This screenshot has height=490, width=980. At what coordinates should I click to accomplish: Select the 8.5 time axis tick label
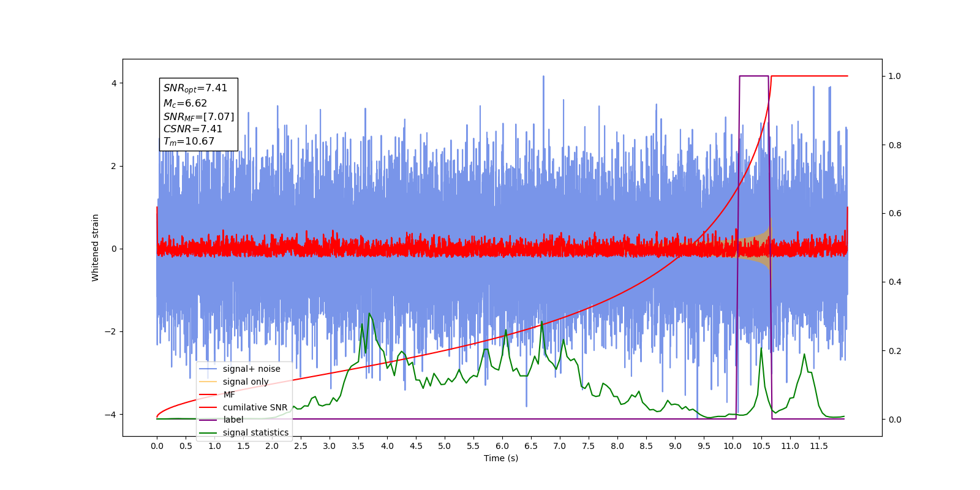click(x=646, y=446)
